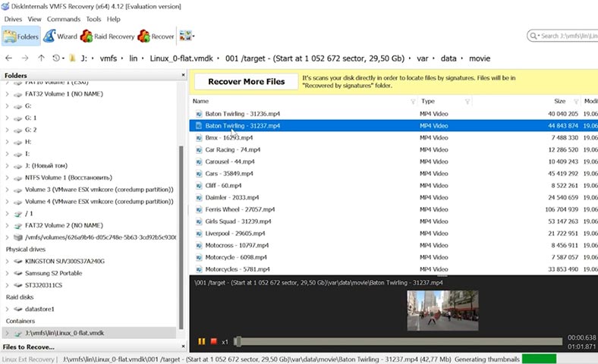Select the Ferris Wheel - 27057.mp4 file
The image size is (598, 364).
point(238,209)
